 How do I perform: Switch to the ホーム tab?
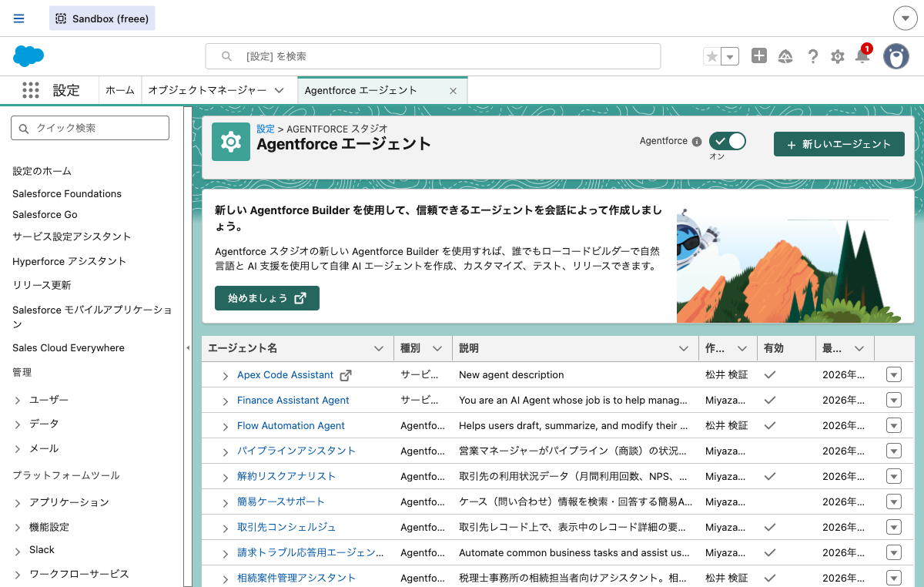pyautogui.click(x=119, y=90)
